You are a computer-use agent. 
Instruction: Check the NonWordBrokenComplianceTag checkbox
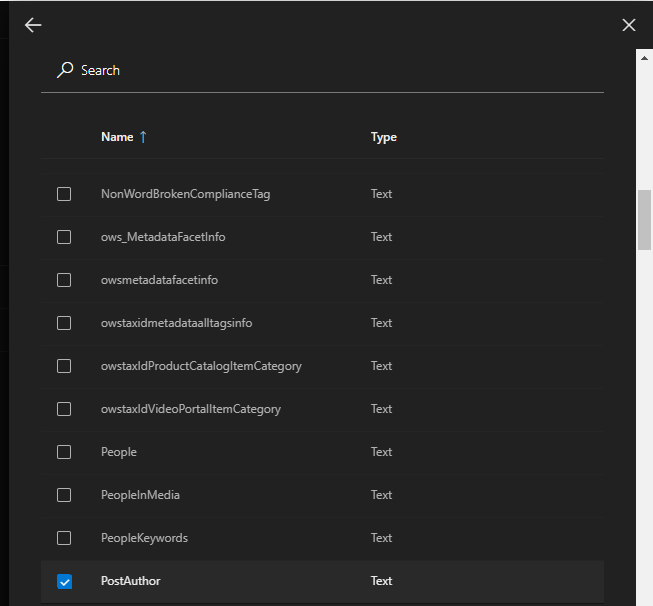coord(64,194)
